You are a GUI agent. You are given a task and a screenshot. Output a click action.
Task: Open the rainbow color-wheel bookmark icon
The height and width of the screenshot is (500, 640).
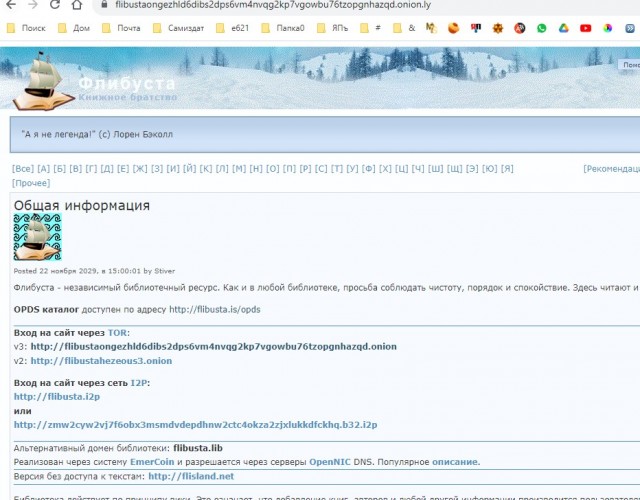[x=608, y=28]
